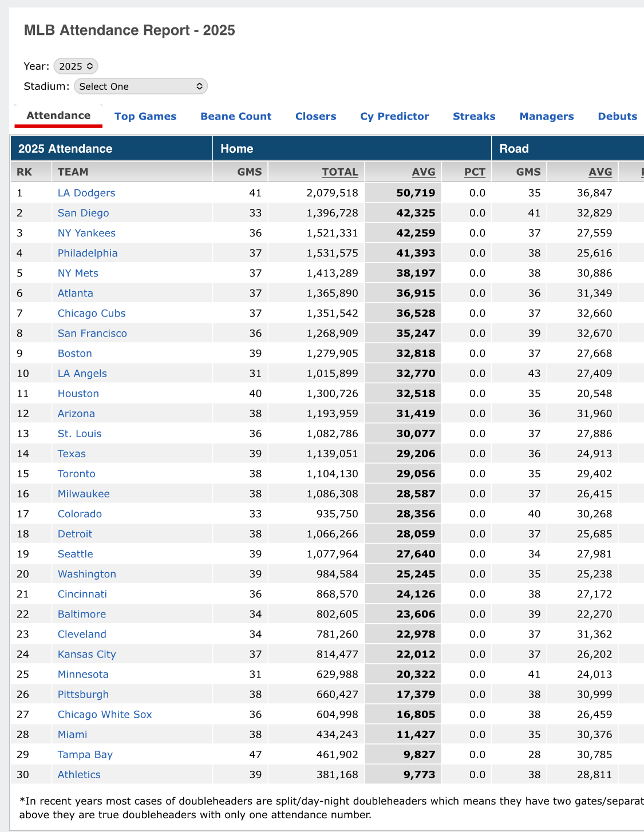Go to the Debuts tab
This screenshot has width=644, height=832.
[618, 116]
